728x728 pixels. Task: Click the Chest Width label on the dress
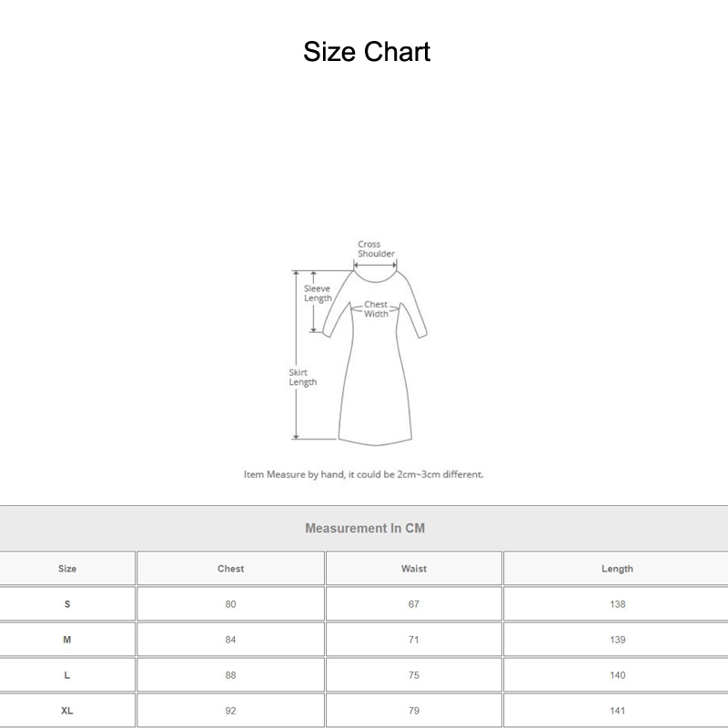click(x=376, y=309)
